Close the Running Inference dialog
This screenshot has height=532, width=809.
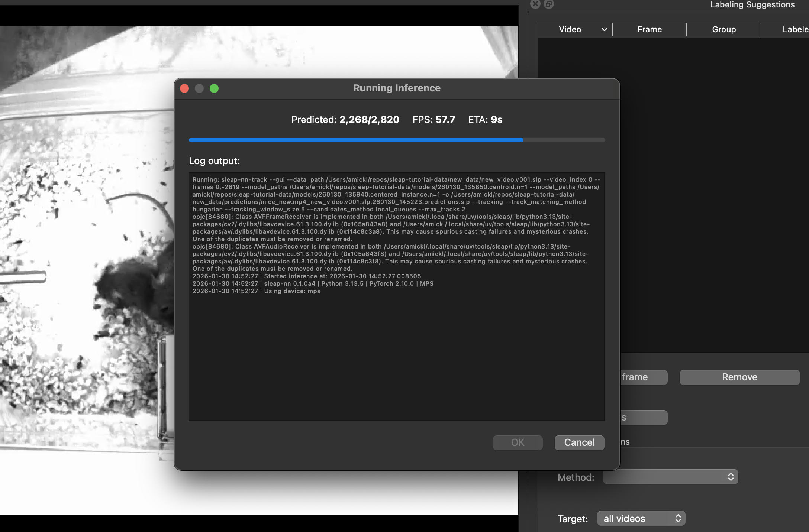(184, 88)
